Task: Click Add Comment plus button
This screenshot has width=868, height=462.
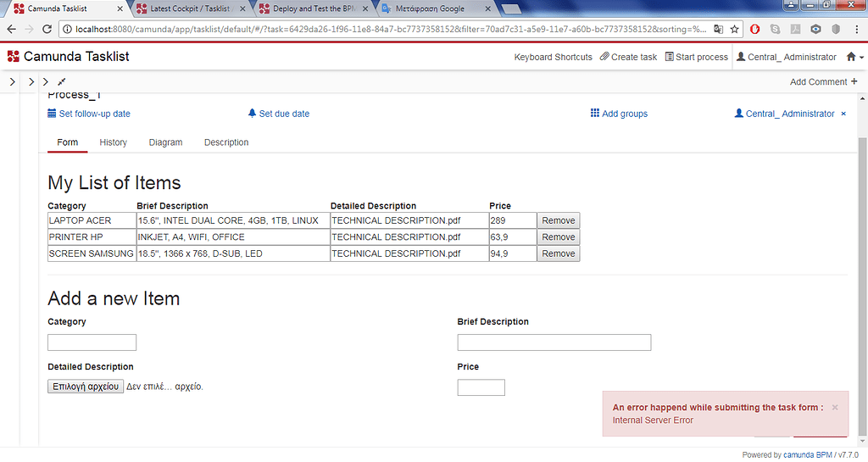Action: point(824,81)
